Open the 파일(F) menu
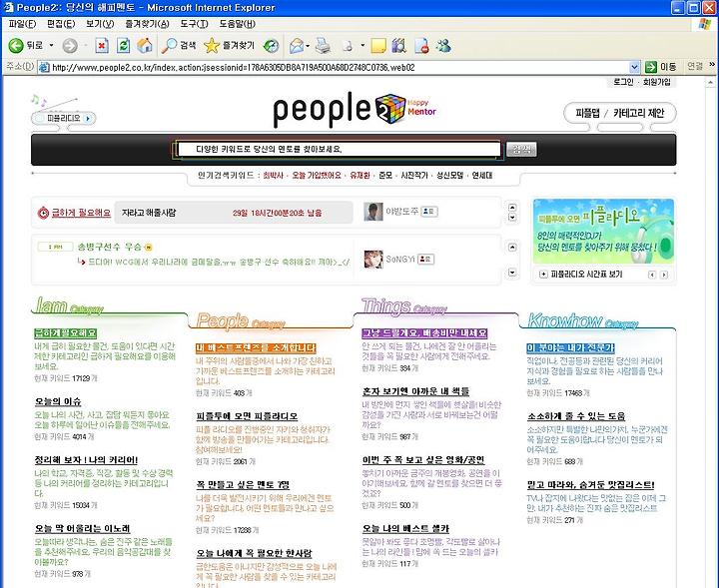This screenshot has height=588, width=719. pyautogui.click(x=22, y=24)
